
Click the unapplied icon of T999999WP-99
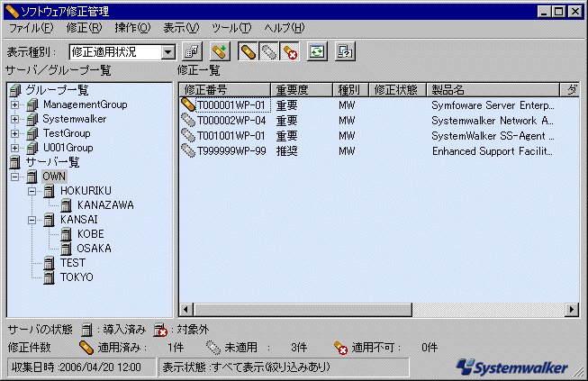188,150
